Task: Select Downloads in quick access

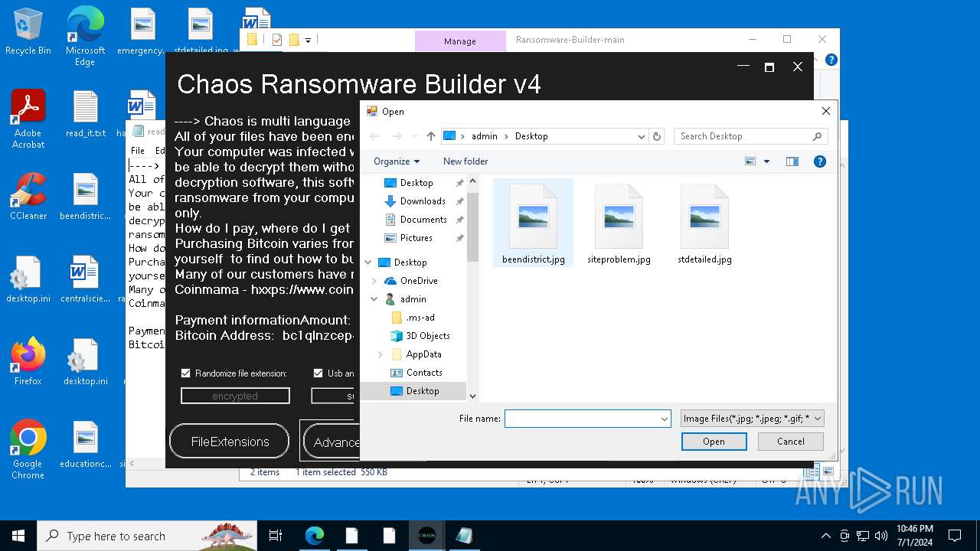Action: coord(423,201)
